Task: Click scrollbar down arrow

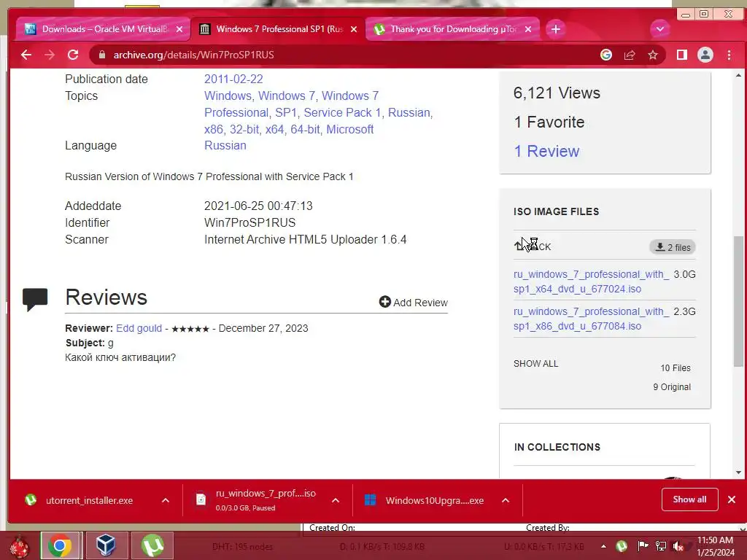Action: [738, 472]
